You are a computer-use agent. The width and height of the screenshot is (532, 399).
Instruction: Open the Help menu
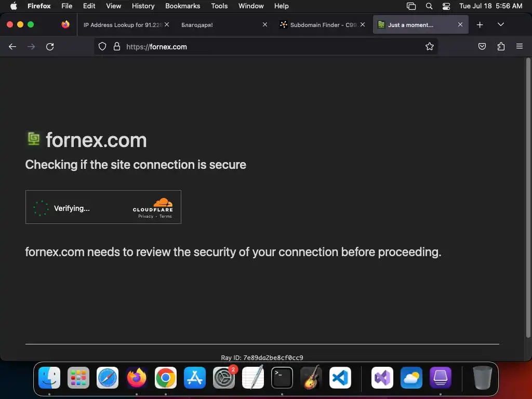click(x=281, y=6)
